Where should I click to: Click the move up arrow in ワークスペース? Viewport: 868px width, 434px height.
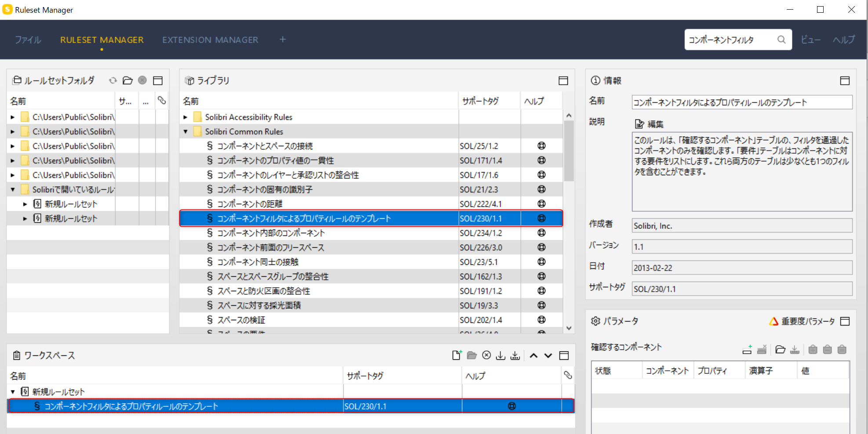point(534,356)
